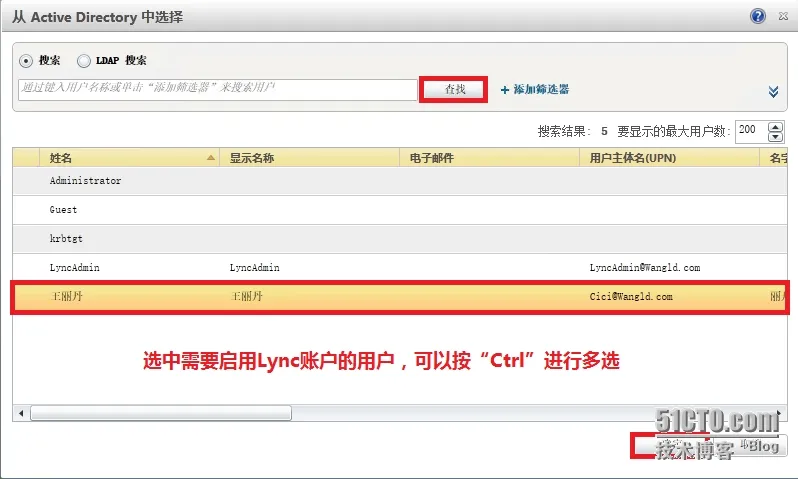Select the 搜索 radio button
The height and width of the screenshot is (479, 798).
pos(26,61)
